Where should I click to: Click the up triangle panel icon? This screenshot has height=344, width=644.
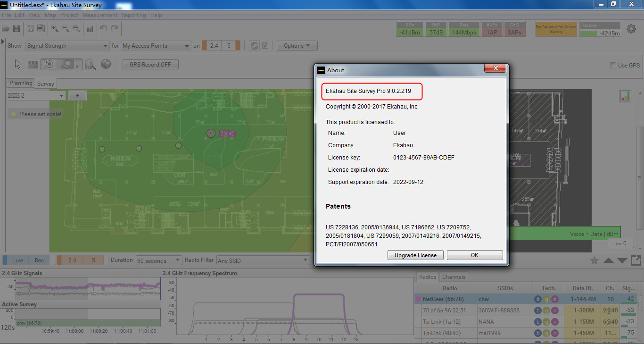pos(609,260)
